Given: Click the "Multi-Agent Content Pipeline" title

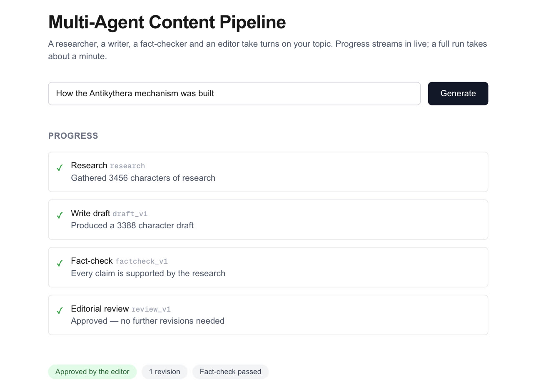Looking at the screenshot, I should pyautogui.click(x=167, y=22).
